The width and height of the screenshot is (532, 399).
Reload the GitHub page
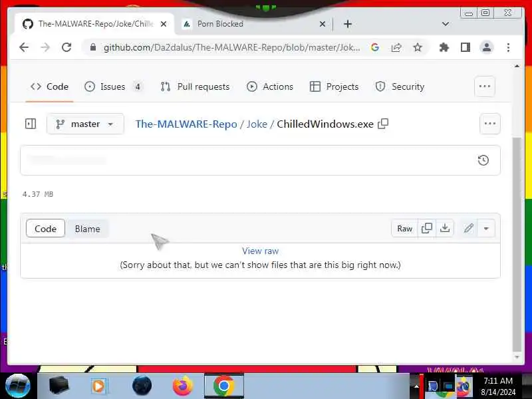click(66, 47)
